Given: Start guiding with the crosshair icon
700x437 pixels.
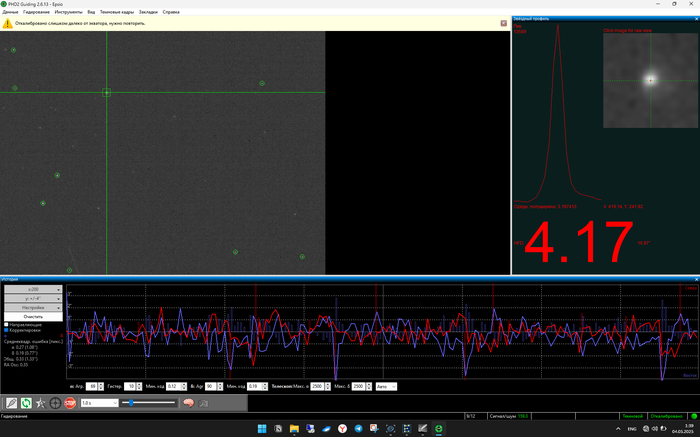Looking at the screenshot, I should [x=55, y=403].
